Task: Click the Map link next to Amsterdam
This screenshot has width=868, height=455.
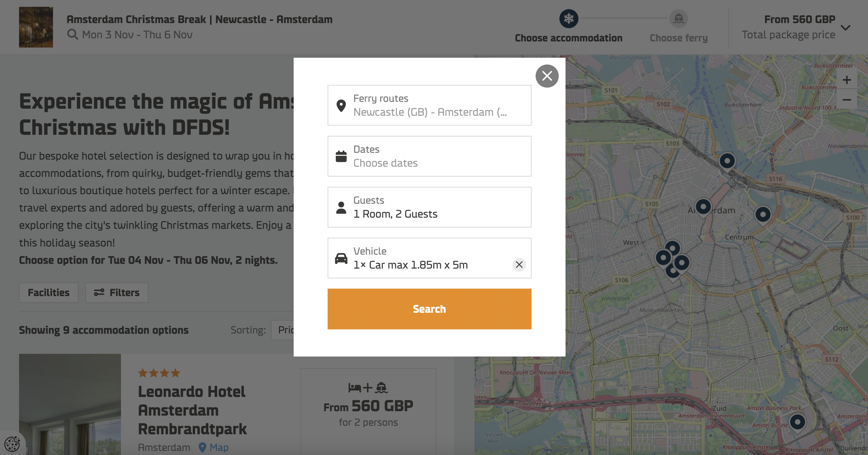Action: (214, 448)
